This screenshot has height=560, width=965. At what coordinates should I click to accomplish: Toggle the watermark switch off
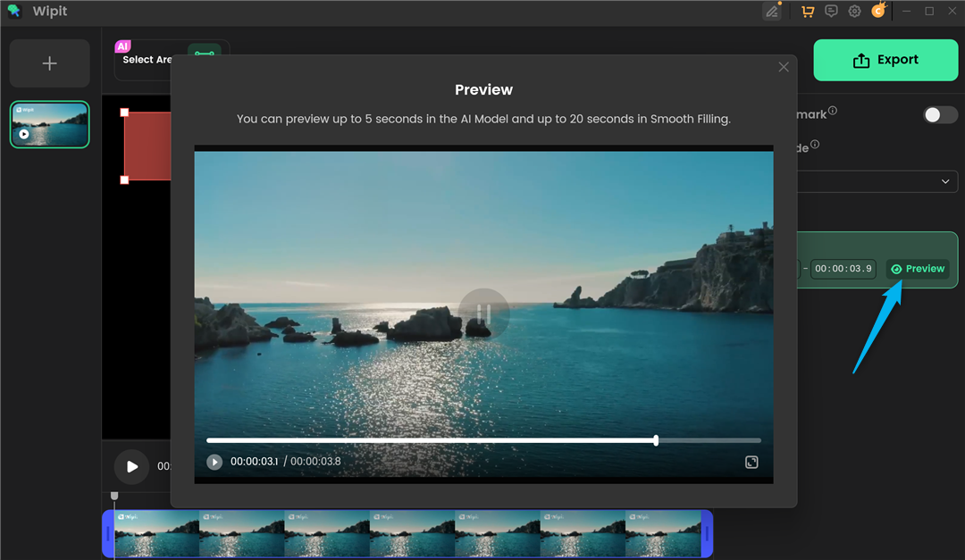pyautogui.click(x=939, y=114)
